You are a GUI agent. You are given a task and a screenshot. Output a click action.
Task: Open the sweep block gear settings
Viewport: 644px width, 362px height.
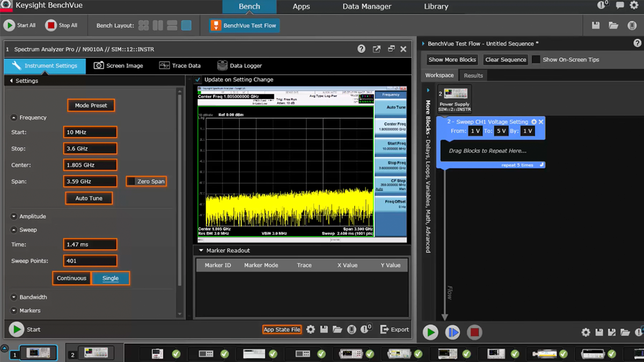[533, 122]
